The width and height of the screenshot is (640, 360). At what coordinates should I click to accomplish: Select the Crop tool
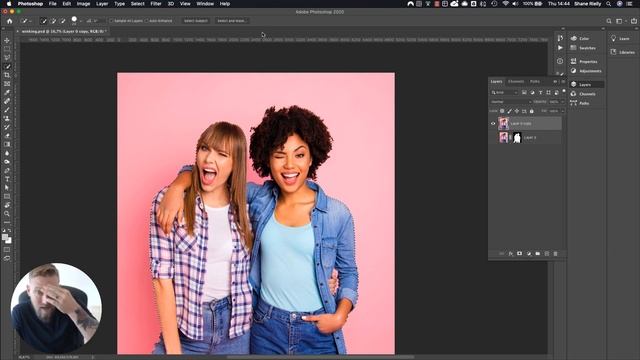(x=7, y=75)
